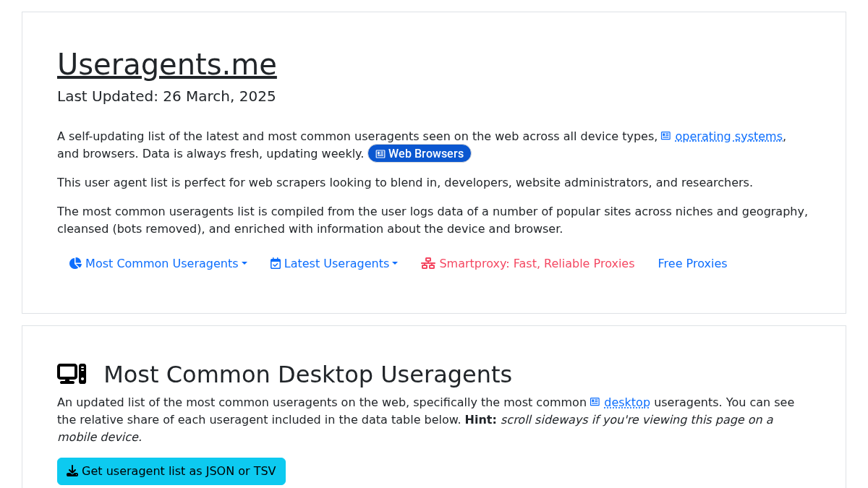Click the card icon before the desktop link

[595, 402]
